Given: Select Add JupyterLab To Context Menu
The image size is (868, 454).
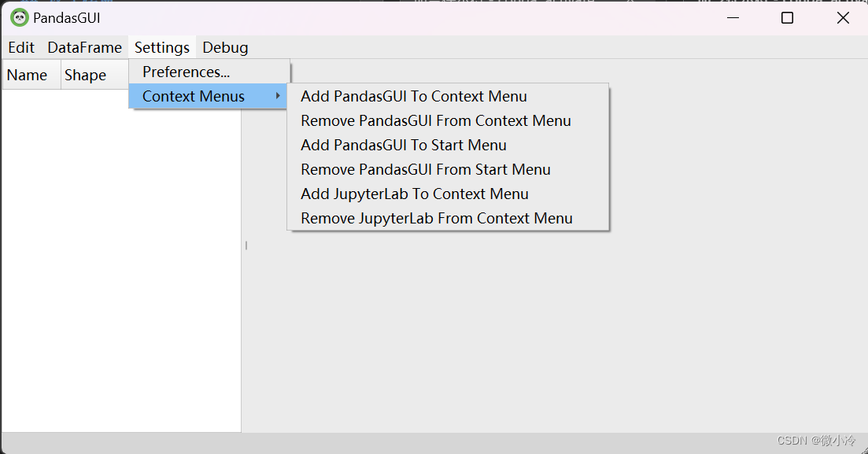Looking at the screenshot, I should (415, 194).
